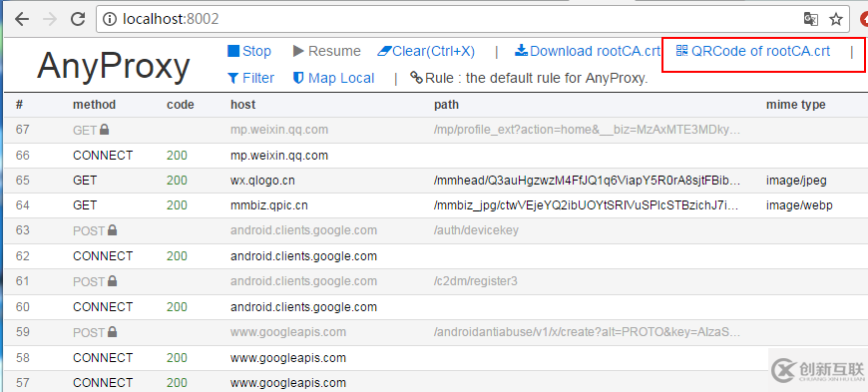Click the shield Map Local icon
Image resolution: width=868 pixels, height=392 pixels.
point(298,78)
